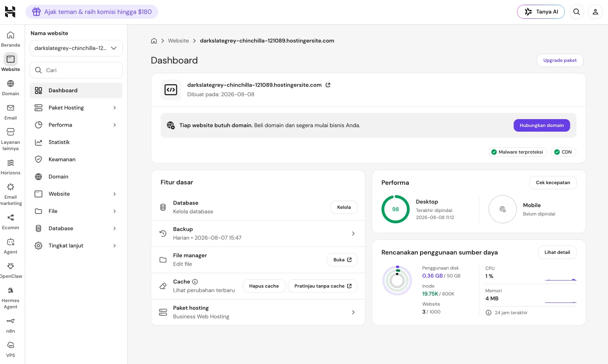Open Domain in the sidebar menu
Screen dimensions: 608x364
[76, 177]
